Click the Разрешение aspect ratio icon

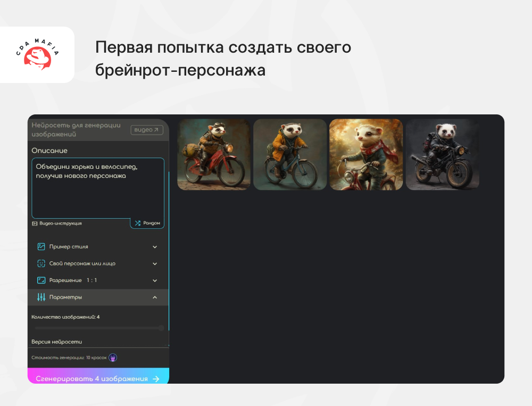pyautogui.click(x=41, y=280)
